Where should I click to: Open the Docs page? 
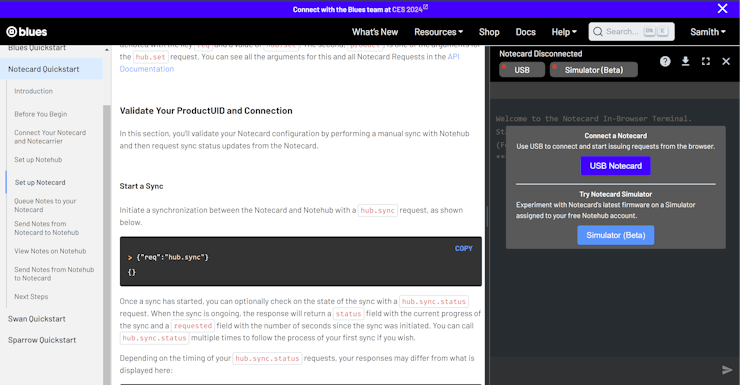pos(525,32)
